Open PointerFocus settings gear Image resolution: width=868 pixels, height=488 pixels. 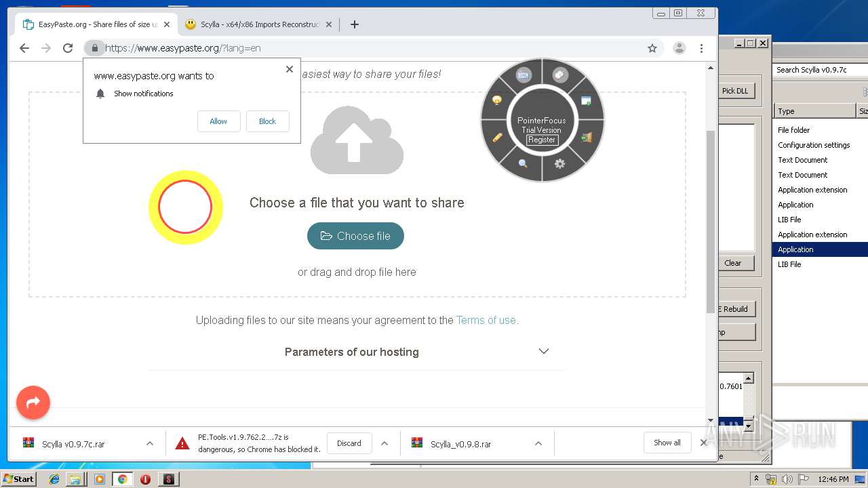559,163
